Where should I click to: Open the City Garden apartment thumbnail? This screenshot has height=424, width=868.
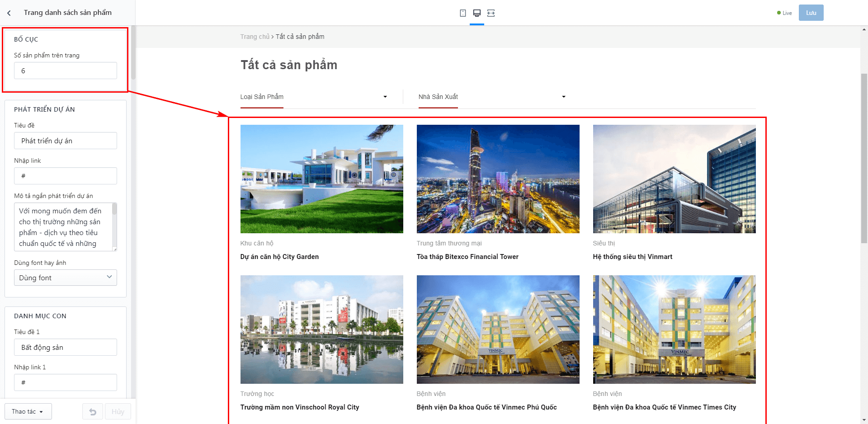(322, 179)
